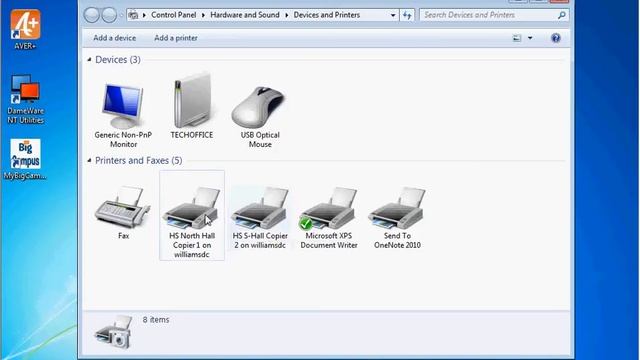The width and height of the screenshot is (640, 360).
Task: Select HS North Hall Copier 1 printer
Action: tap(192, 216)
